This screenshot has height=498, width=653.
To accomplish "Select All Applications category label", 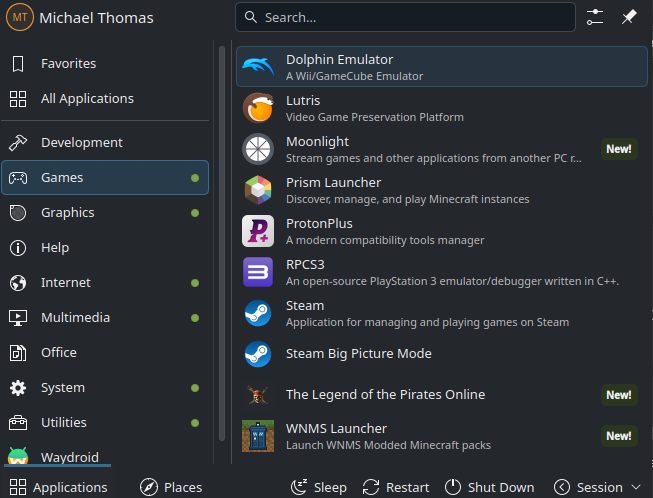I will [87, 99].
